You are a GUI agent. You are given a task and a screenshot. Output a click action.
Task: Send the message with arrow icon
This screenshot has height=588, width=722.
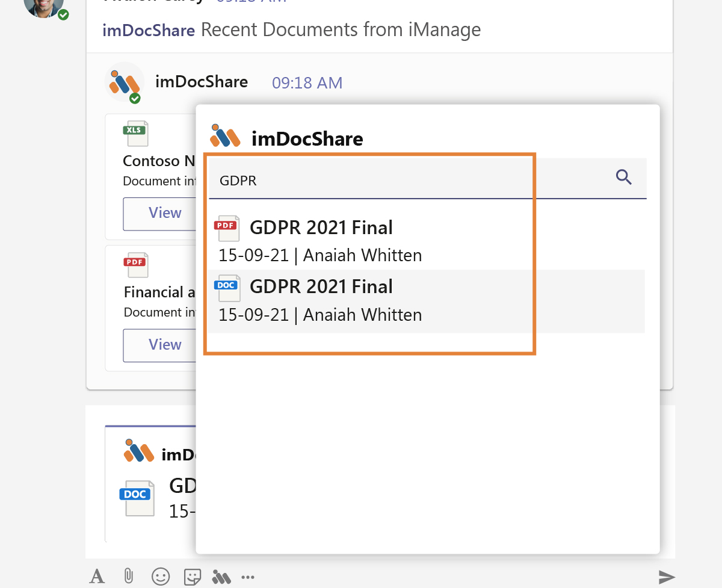(667, 577)
